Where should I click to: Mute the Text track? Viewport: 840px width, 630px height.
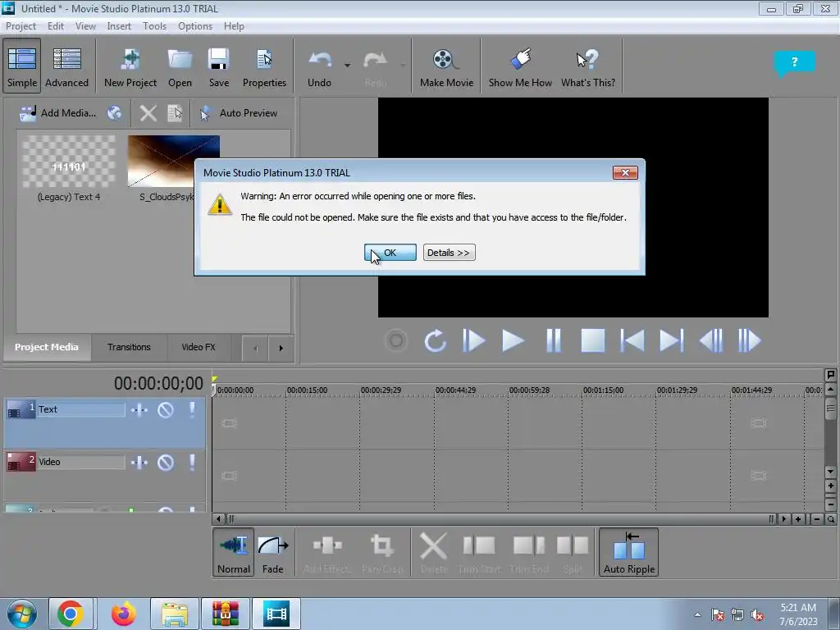pyautogui.click(x=166, y=410)
